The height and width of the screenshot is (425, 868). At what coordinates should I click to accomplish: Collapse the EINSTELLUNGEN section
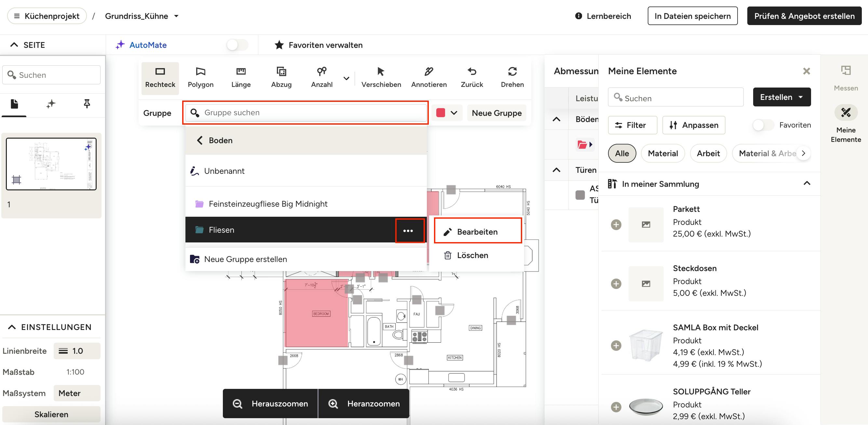point(12,327)
